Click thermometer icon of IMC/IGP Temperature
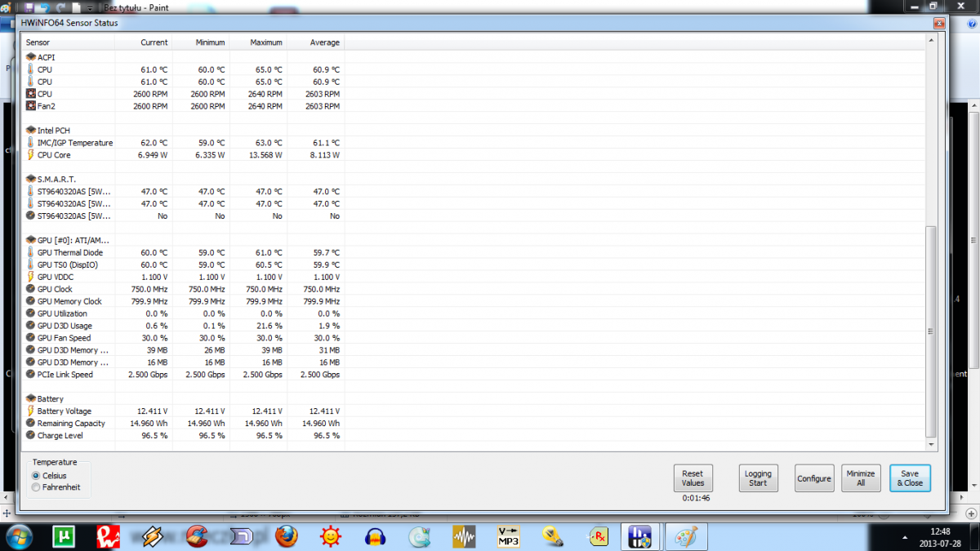980x551 pixels. (x=31, y=143)
